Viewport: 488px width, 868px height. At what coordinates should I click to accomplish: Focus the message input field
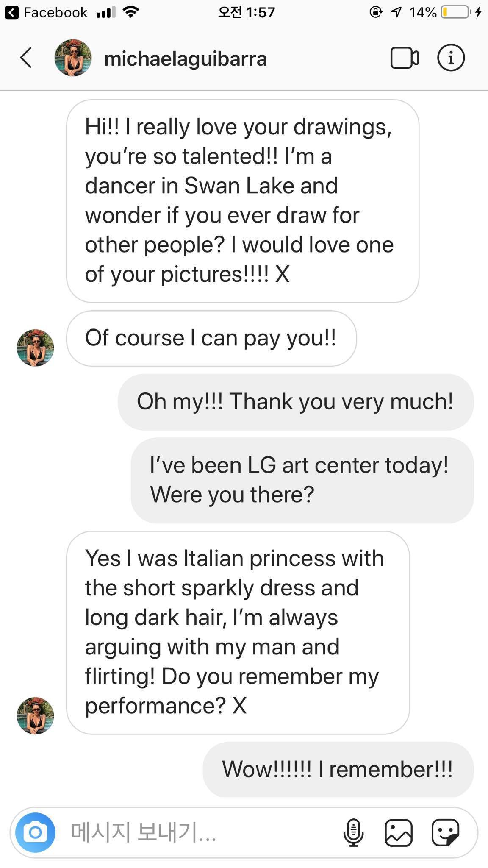(199, 833)
